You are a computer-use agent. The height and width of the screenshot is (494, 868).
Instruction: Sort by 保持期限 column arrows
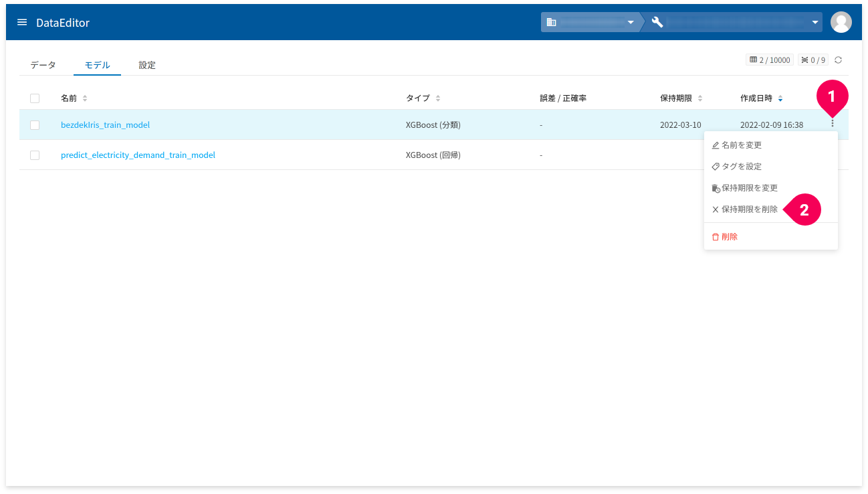700,98
